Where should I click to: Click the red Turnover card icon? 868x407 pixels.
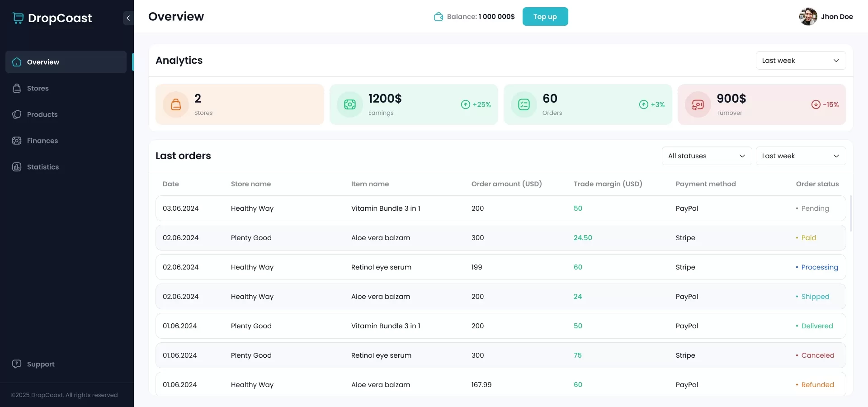pos(698,104)
